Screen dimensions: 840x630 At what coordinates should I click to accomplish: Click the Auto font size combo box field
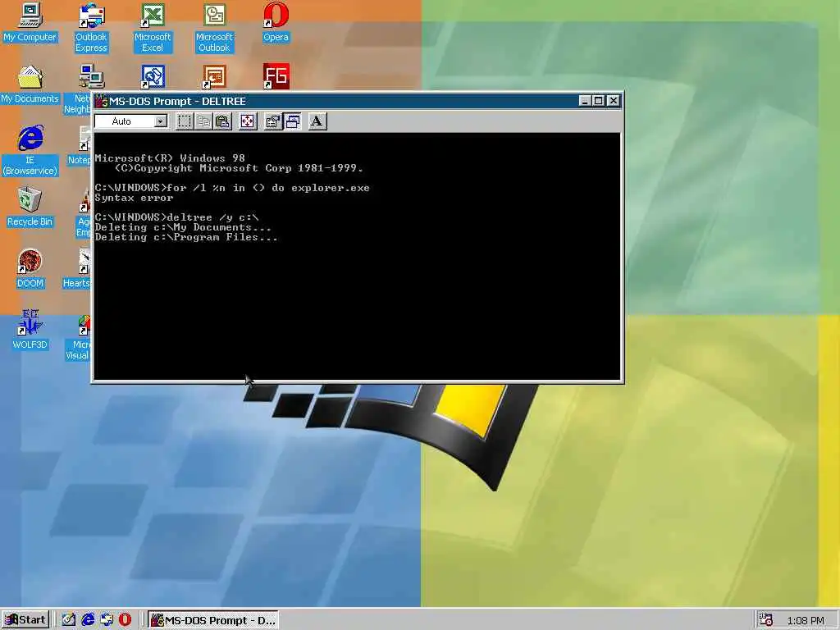130,121
